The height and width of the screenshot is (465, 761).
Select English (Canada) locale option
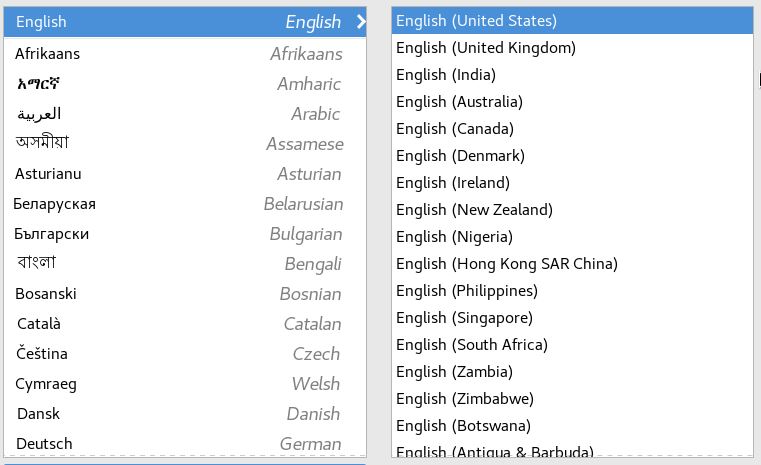455,129
